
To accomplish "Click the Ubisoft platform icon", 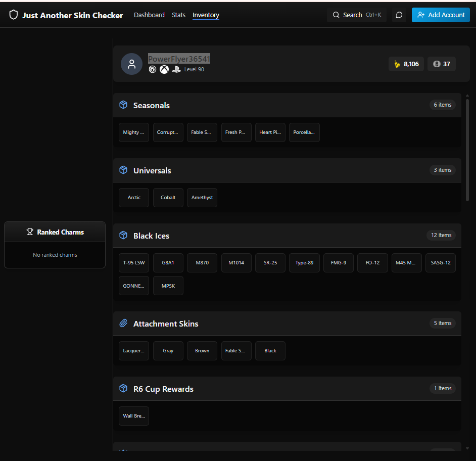I will [153, 70].
